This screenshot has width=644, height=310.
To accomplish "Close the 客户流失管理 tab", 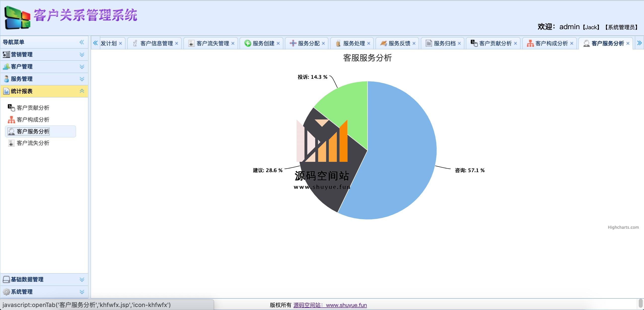I will [233, 43].
